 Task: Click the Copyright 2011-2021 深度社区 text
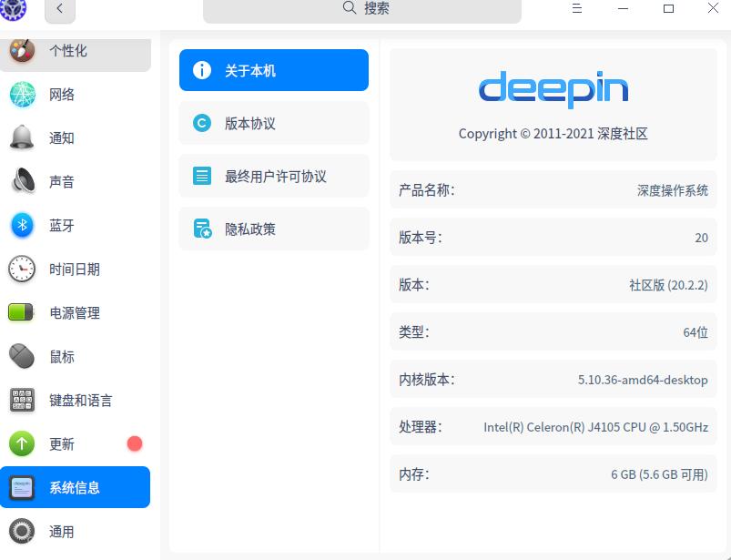(553, 134)
